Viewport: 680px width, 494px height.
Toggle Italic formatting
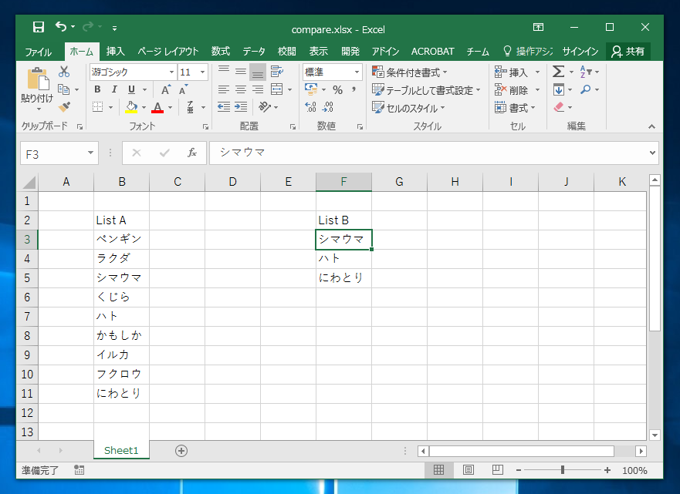114,89
